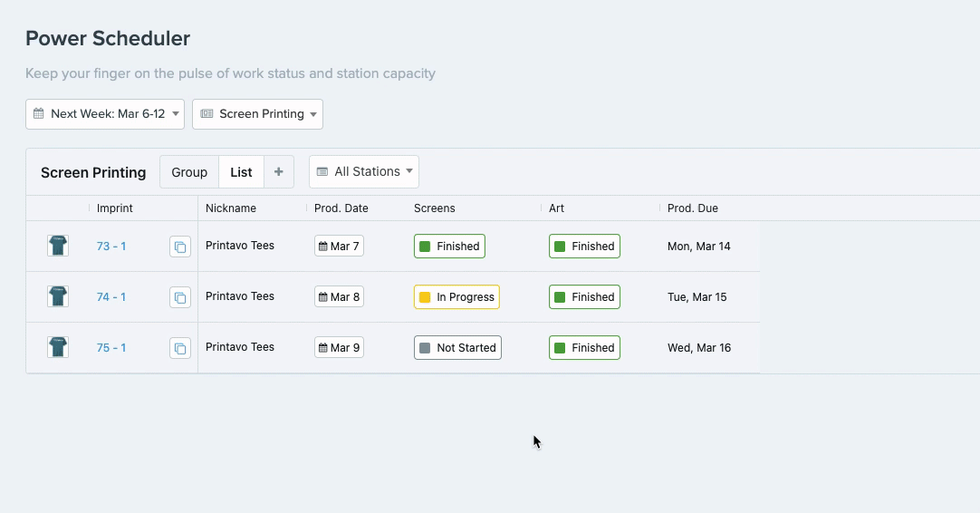
Task: Click the t-shirt thumbnail for imprint 73 - 1
Action: pyautogui.click(x=58, y=246)
